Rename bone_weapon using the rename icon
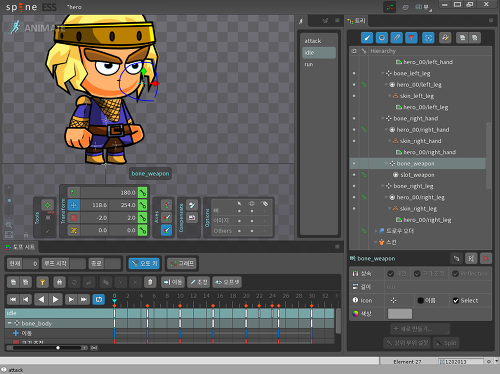Viewport: 500px width, 374px height. coord(471,258)
